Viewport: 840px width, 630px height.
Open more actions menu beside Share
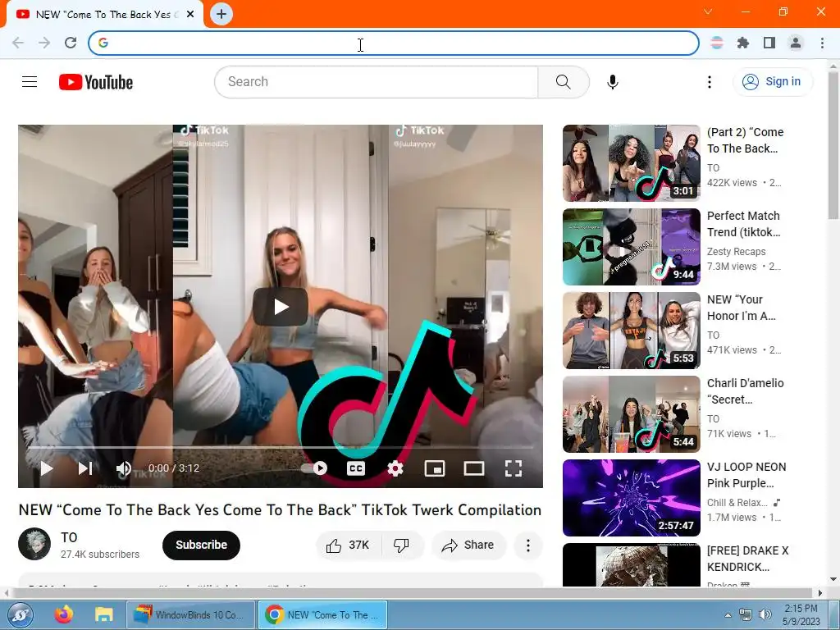pos(527,546)
